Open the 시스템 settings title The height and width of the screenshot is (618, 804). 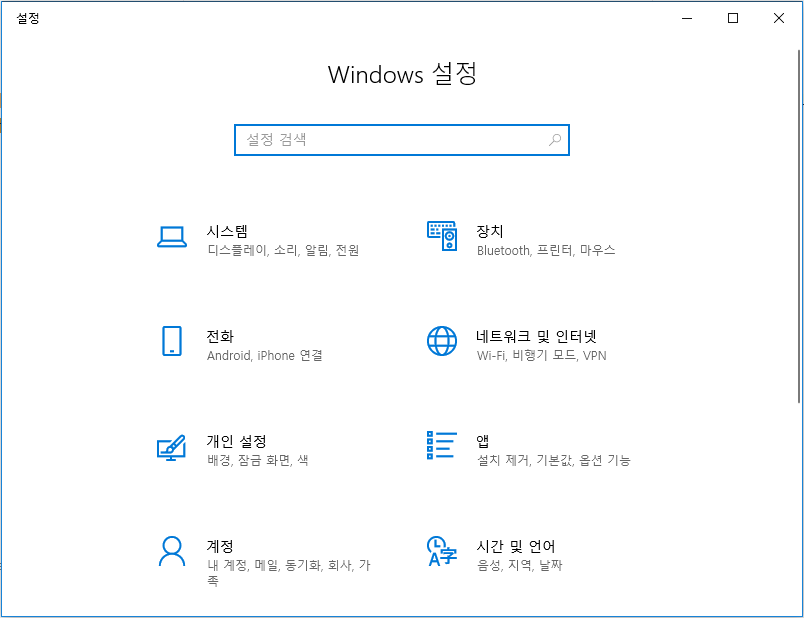click(x=227, y=231)
